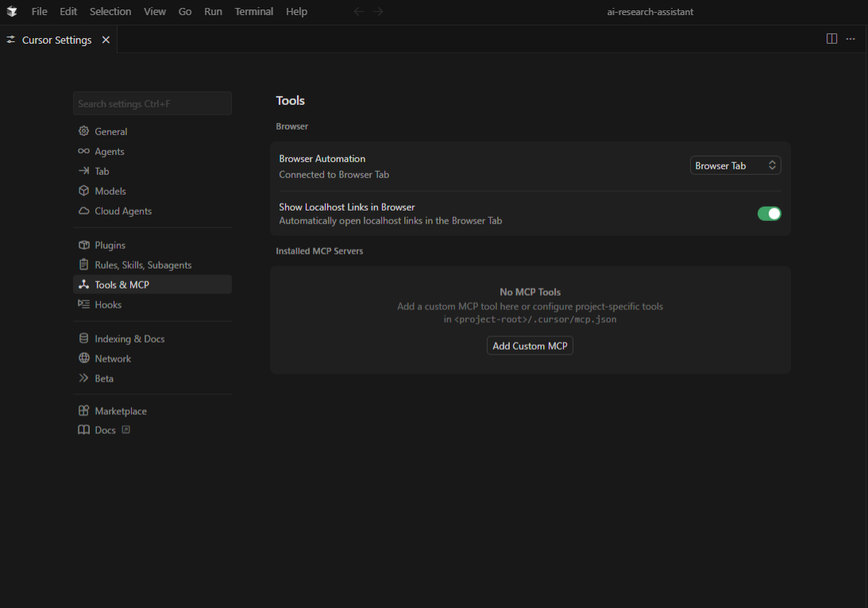Screen dimensions: 868x608
Task: Toggle split editor layout icon
Action: 831,39
